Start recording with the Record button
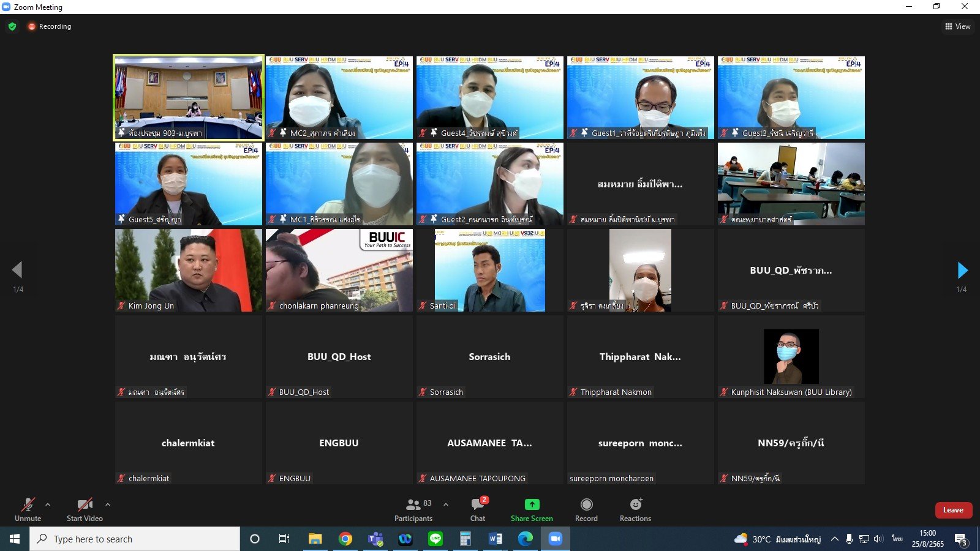Viewport: 980px width, 551px height. (x=586, y=509)
